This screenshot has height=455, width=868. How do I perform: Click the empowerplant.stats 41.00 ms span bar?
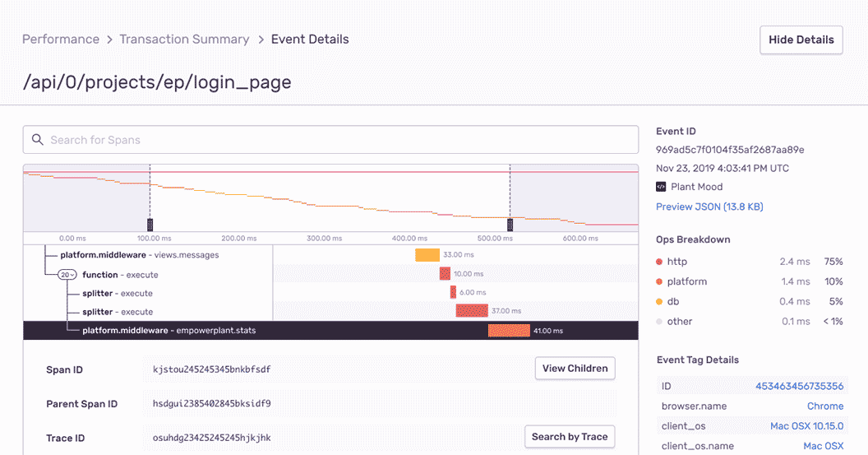[x=509, y=331]
